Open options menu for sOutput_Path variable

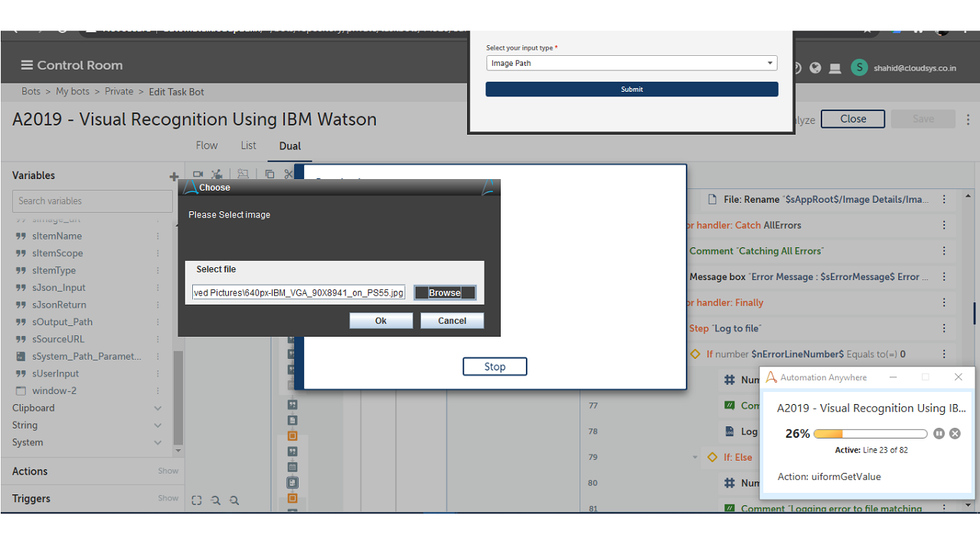(x=158, y=322)
